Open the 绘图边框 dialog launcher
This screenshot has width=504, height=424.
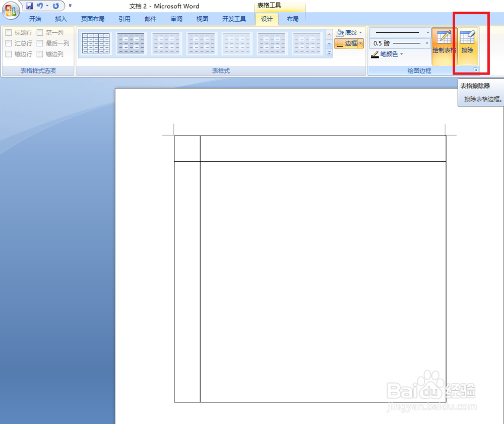tap(475, 70)
